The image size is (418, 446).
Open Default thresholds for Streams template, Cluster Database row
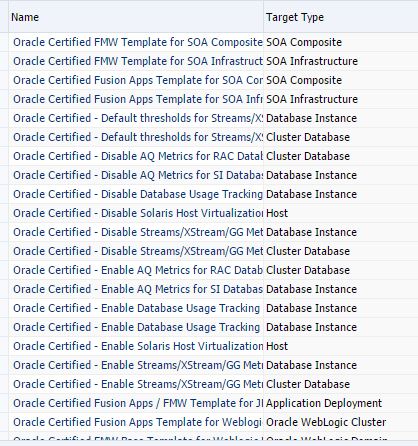click(x=138, y=137)
